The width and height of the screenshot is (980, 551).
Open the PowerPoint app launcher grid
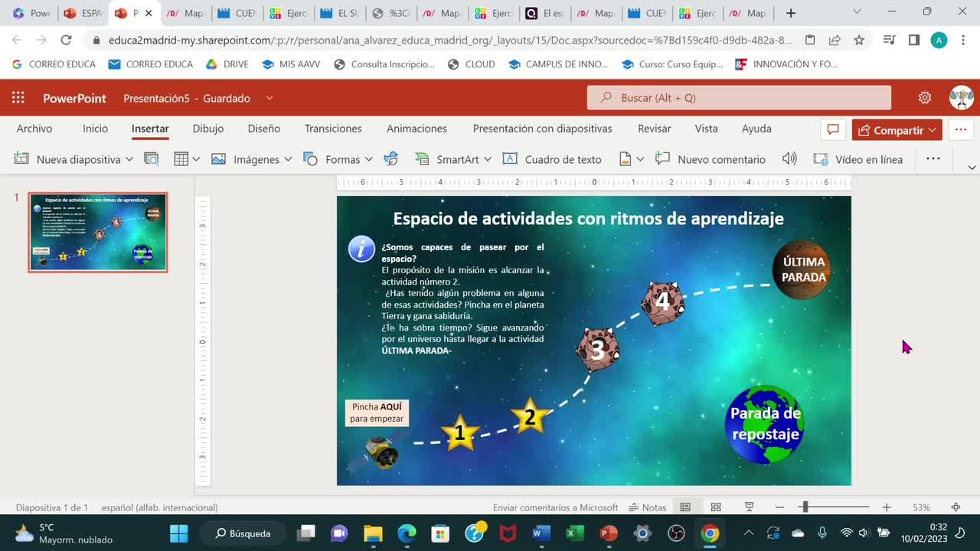[18, 98]
